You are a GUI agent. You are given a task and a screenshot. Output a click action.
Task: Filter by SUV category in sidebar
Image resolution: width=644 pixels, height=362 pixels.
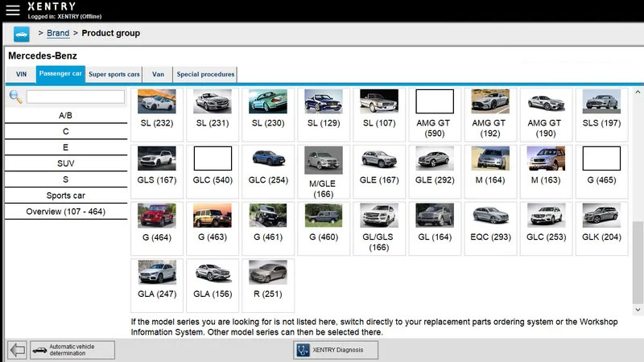coord(66,162)
